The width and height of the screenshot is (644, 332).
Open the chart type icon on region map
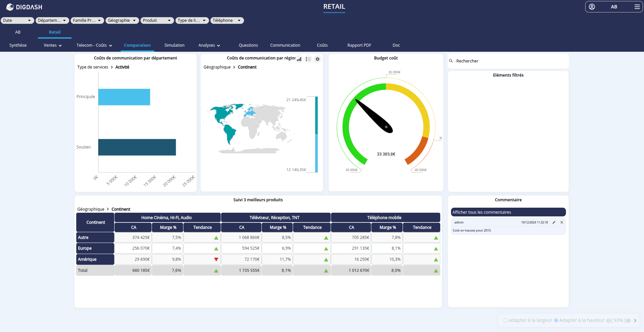[x=299, y=59]
